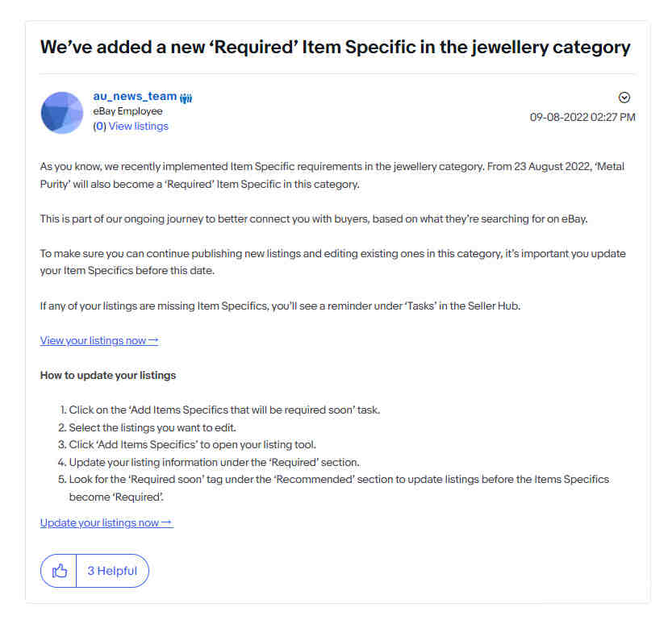672x620 pixels.
Task: Open the post options circled chevron menu
Action: (624, 98)
